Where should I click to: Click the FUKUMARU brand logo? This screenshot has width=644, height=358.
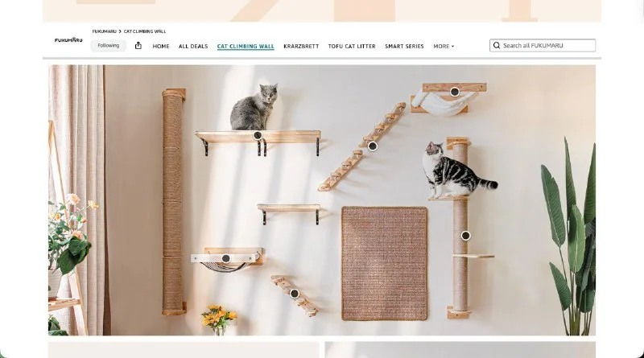point(68,40)
